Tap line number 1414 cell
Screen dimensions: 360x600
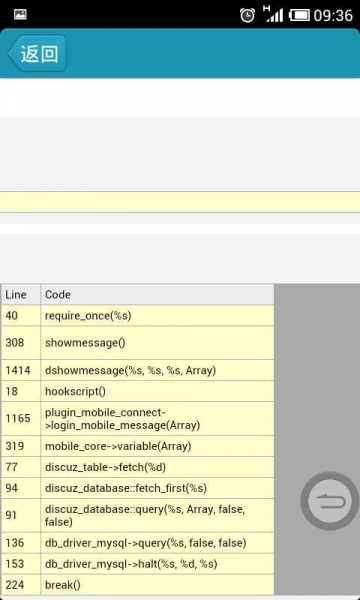pos(21,370)
